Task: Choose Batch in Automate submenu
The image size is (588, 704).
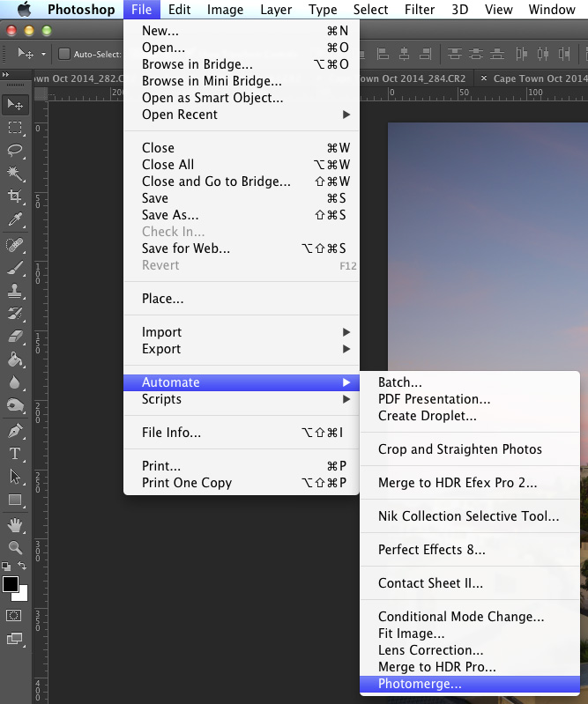Action: 470,382
